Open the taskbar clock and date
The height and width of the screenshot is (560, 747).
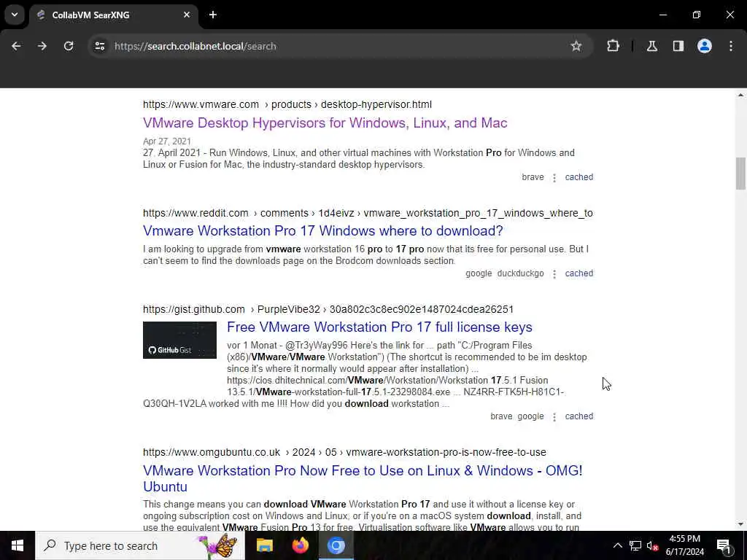pos(684,545)
